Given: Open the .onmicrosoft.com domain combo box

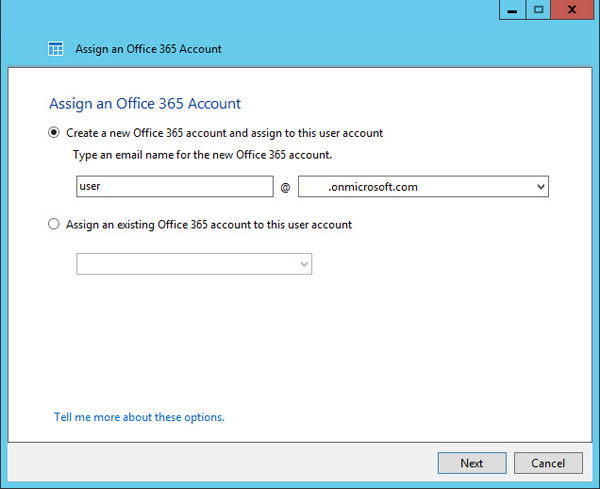Looking at the screenshot, I should click(423, 186).
